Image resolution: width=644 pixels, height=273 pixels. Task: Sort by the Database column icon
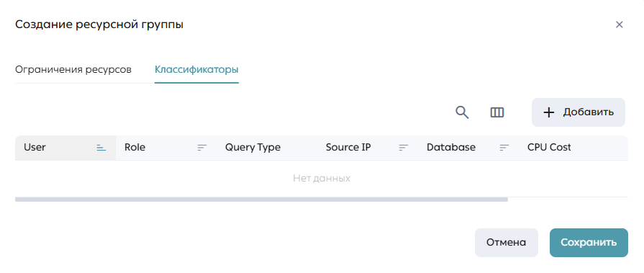coord(504,148)
